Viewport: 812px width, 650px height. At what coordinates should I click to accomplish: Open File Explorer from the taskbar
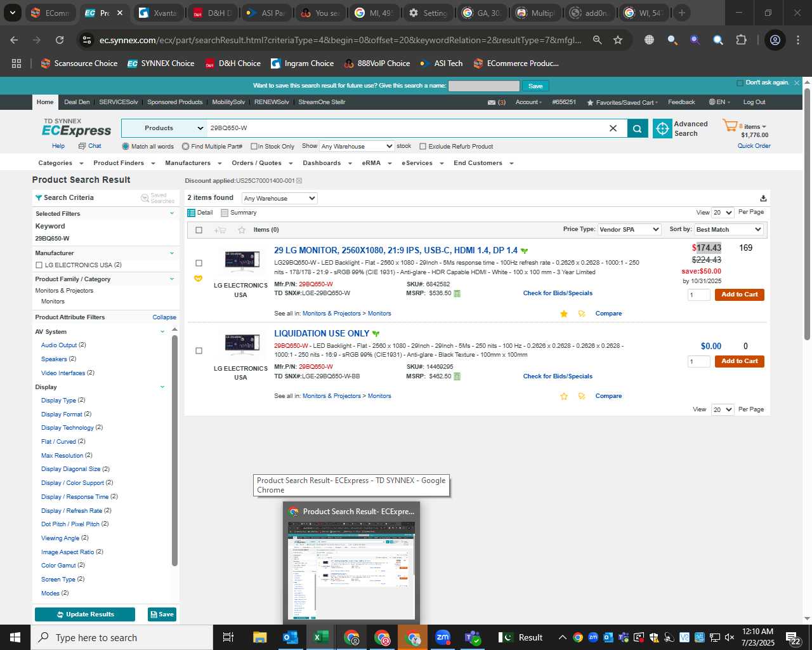tap(260, 637)
